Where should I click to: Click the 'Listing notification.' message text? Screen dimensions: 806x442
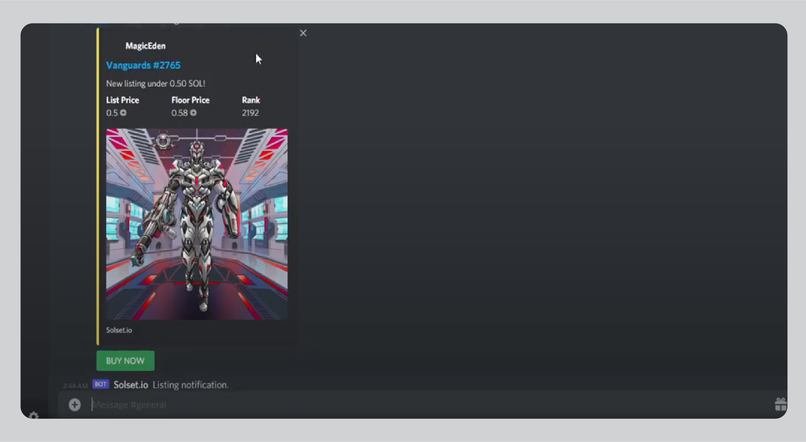click(190, 384)
